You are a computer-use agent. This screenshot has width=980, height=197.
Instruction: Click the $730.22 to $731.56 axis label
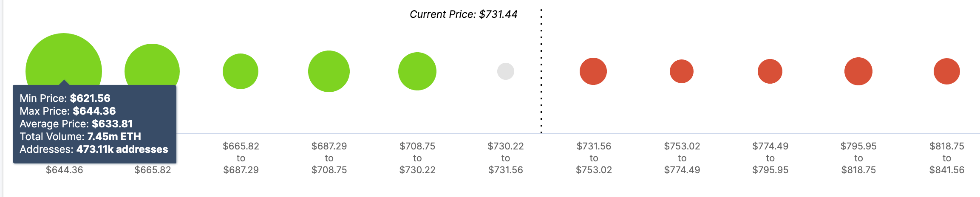tap(506, 158)
